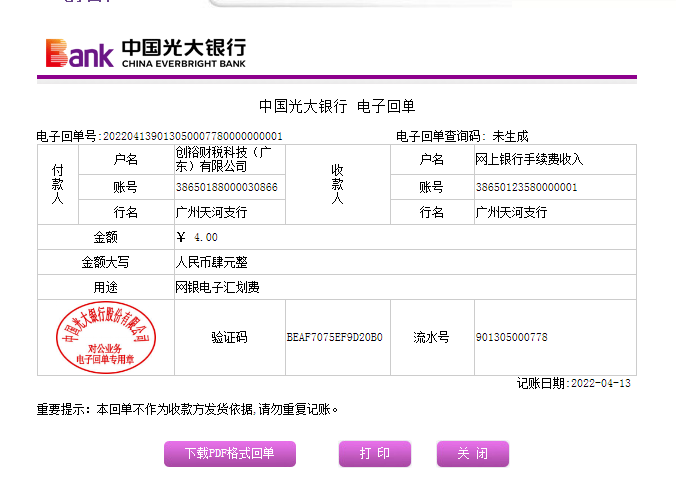Image resolution: width=676 pixels, height=485 pixels.
Task: Click payer account number 38650188000030866
Action: [226, 187]
